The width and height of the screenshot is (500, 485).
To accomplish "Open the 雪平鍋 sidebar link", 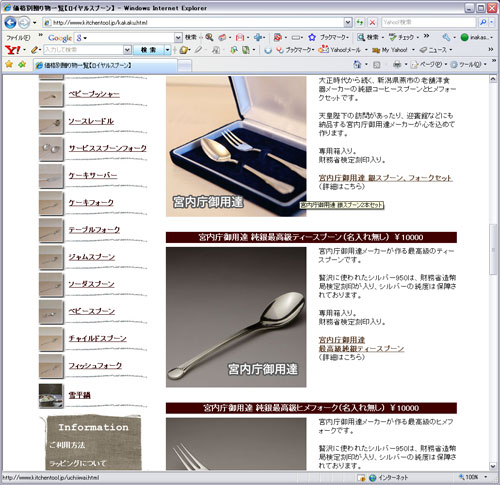I will click(x=79, y=395).
